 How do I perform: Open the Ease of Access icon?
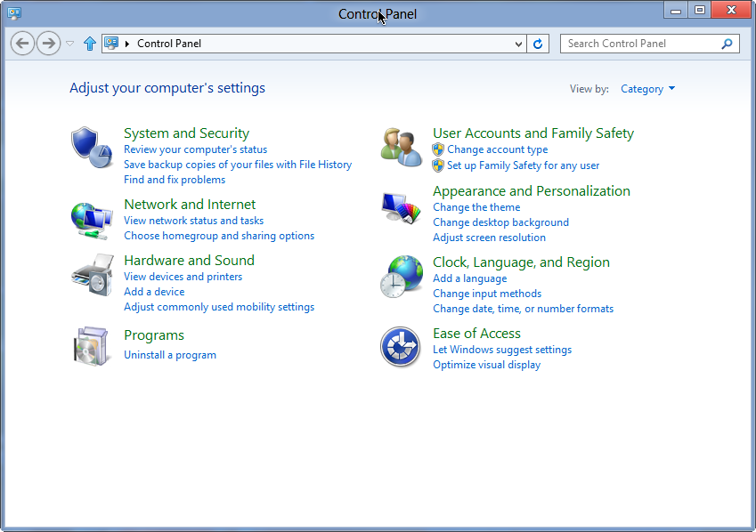400,346
